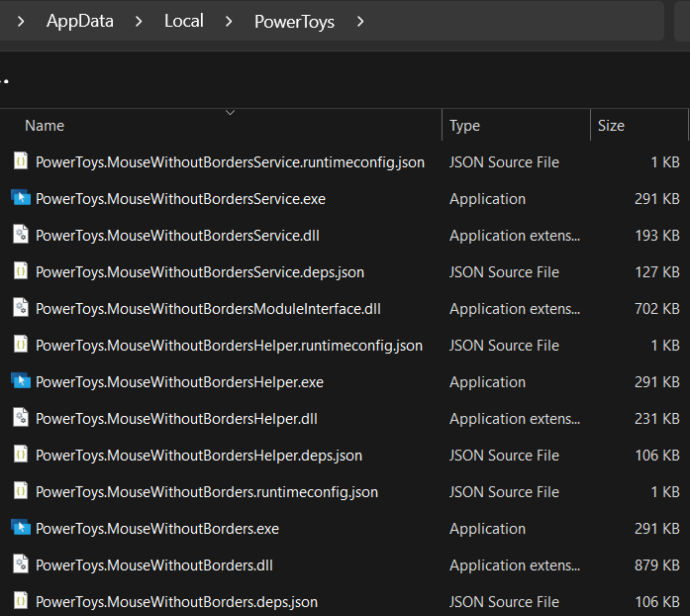
Task: Click the JSON icon for PowerToys.MouseWithoutBorders.runtimeconfig.json
Action: (x=21, y=491)
